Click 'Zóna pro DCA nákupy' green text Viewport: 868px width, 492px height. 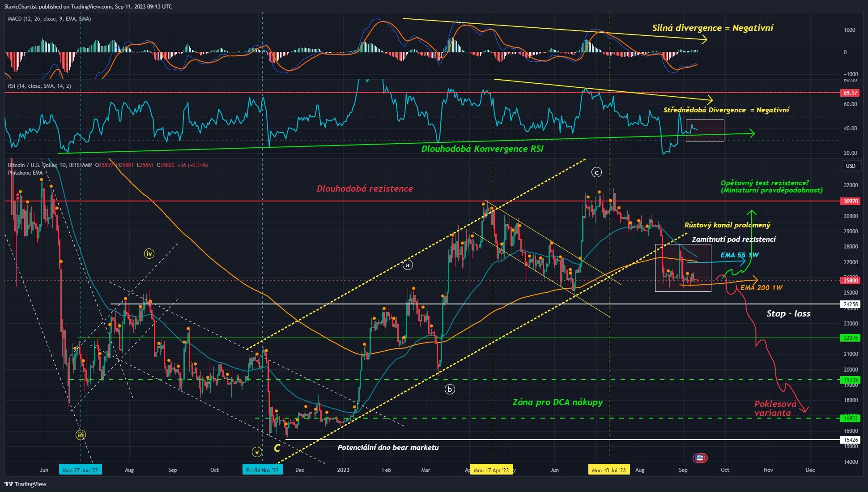click(x=557, y=402)
